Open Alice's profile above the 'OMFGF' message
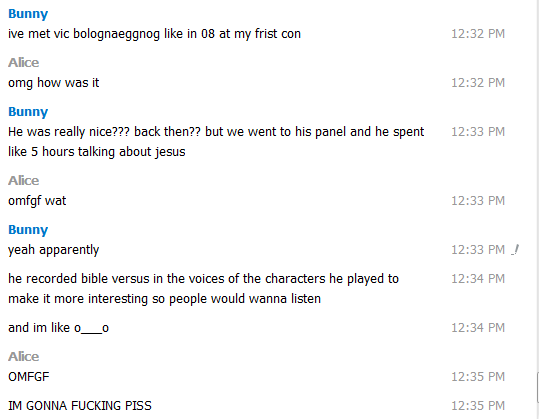The image size is (539, 419). [24, 356]
